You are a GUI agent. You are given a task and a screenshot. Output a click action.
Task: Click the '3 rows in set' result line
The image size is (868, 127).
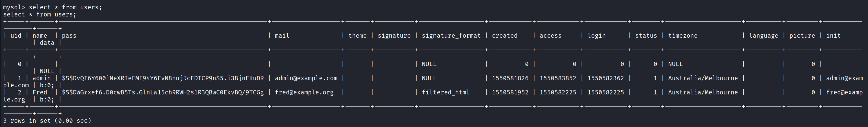[47, 120]
